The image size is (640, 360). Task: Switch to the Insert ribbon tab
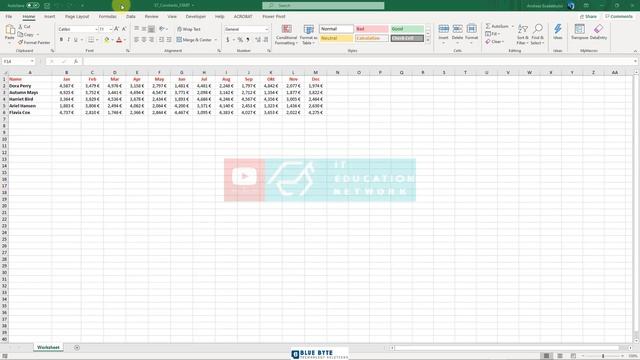coord(49,16)
